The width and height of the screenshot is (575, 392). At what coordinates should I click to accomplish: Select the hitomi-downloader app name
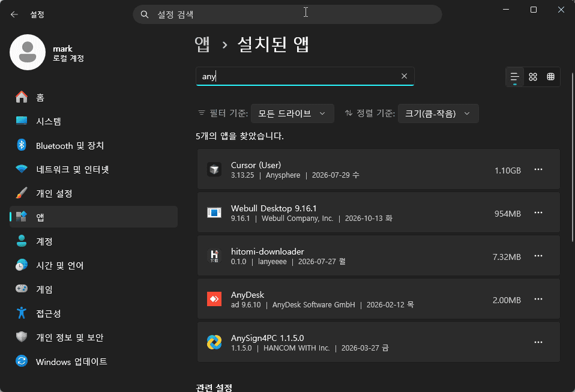coord(267,252)
